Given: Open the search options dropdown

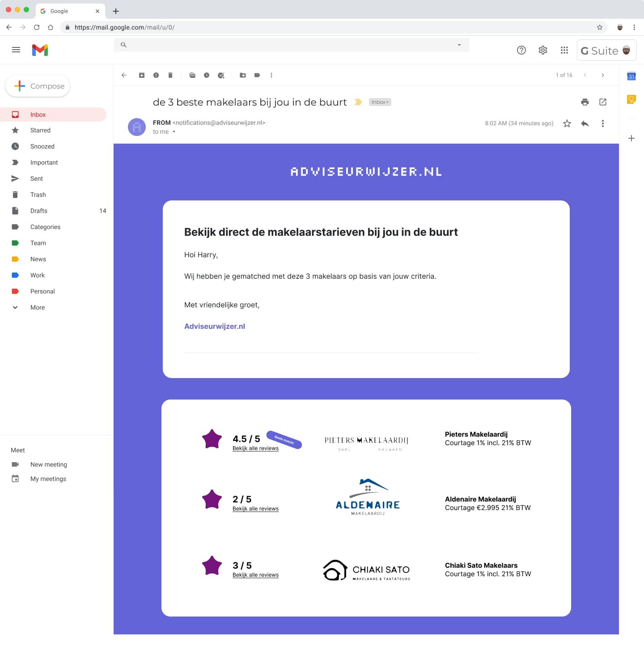Looking at the screenshot, I should (x=459, y=45).
